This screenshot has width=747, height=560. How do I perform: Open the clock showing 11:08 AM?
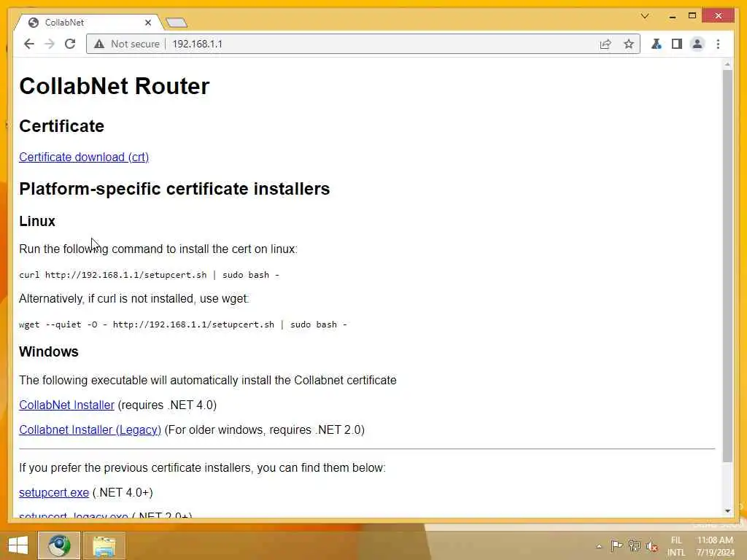pyautogui.click(x=715, y=546)
